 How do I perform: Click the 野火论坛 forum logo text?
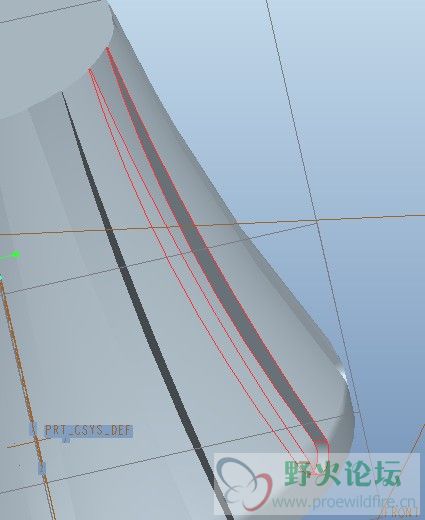click(x=342, y=473)
